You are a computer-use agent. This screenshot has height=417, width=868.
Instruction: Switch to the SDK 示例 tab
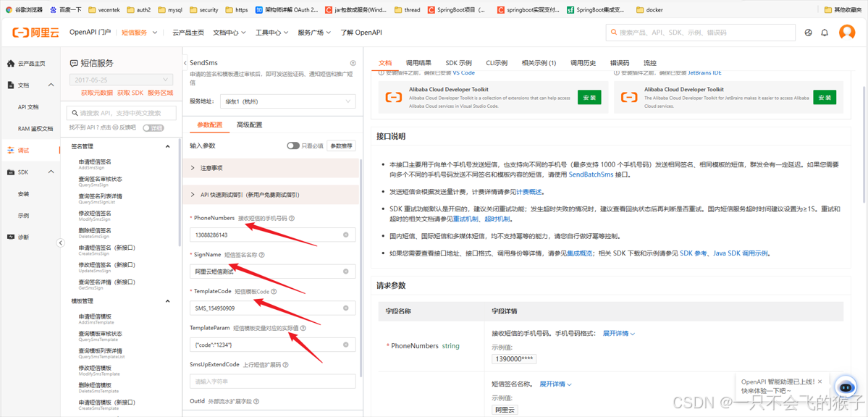458,62
